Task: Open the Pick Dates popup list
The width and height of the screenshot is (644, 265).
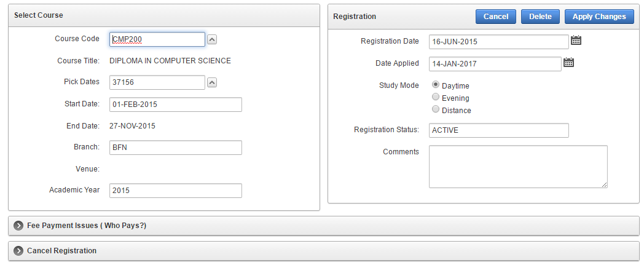Action: coord(212,82)
